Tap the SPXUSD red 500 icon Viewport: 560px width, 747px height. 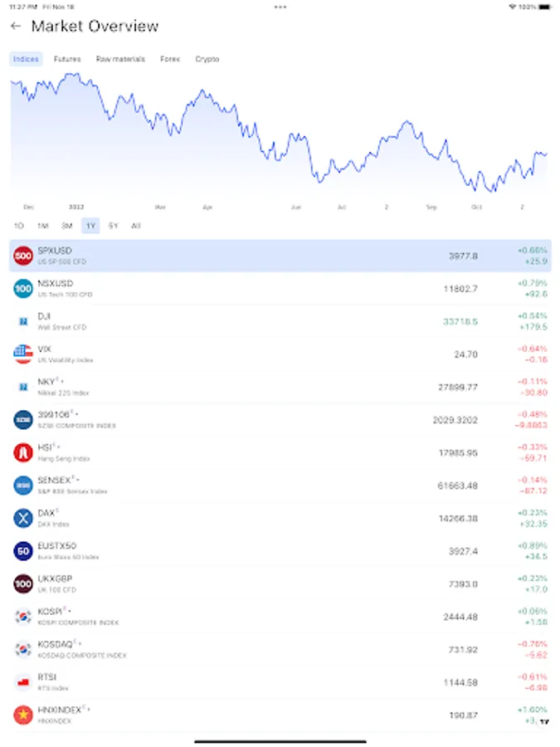(x=23, y=256)
